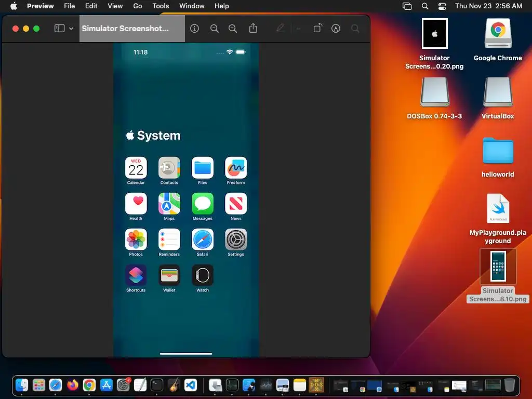
Task: Click the Contacts app icon in the image
Action: click(169, 168)
